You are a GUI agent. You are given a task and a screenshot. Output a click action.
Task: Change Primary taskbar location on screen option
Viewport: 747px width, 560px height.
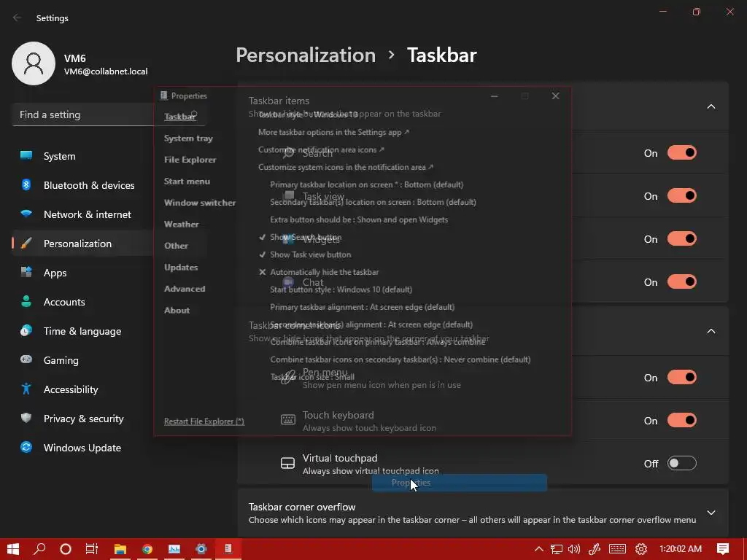click(x=367, y=184)
